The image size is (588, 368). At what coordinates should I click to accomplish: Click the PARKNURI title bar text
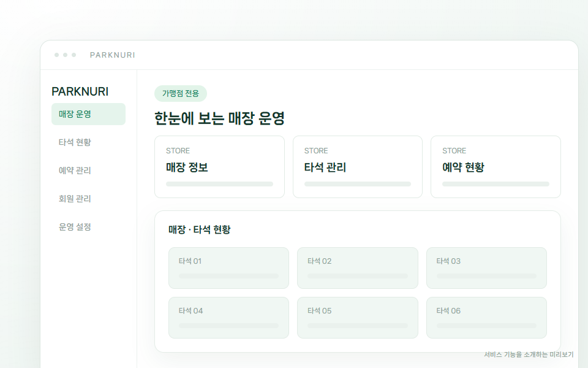113,55
